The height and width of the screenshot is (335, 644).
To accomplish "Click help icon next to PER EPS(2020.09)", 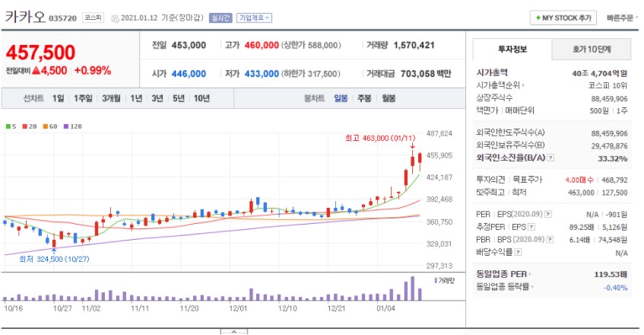I will click(x=548, y=215).
